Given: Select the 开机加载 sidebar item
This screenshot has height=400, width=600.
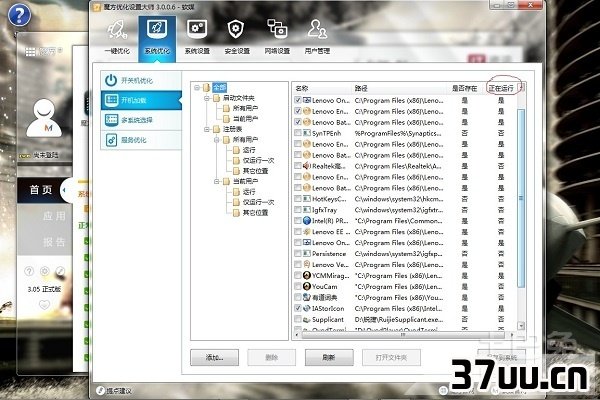Looking at the screenshot, I should click(x=141, y=100).
